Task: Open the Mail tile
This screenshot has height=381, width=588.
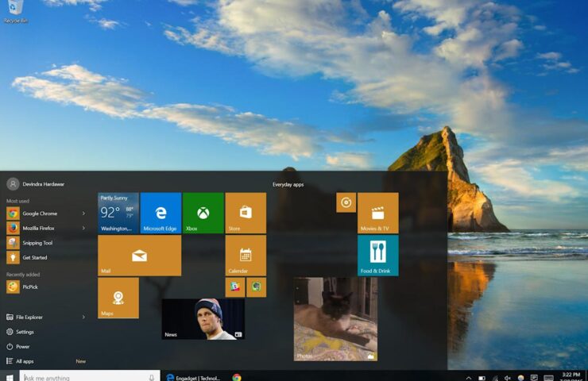Action: tap(140, 256)
